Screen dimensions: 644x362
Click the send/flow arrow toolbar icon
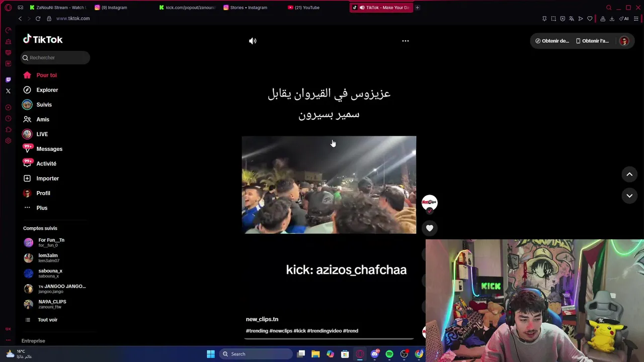[x=581, y=19]
